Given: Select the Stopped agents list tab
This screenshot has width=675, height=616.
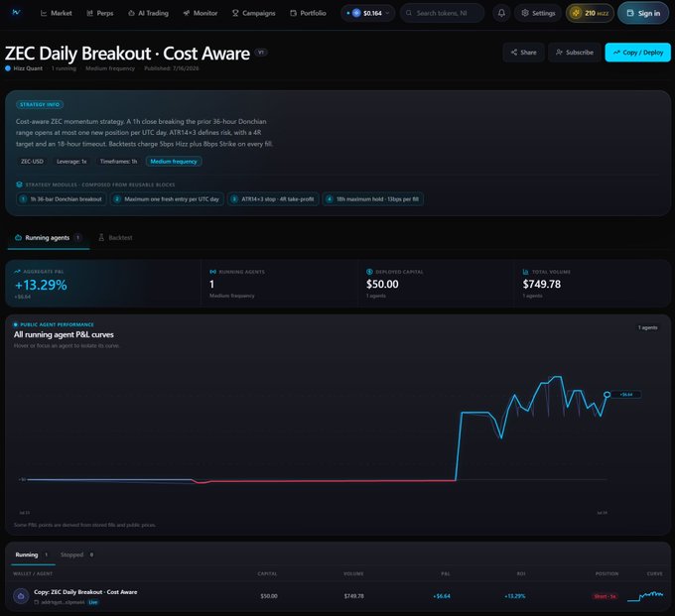Looking at the screenshot, I should [76, 554].
